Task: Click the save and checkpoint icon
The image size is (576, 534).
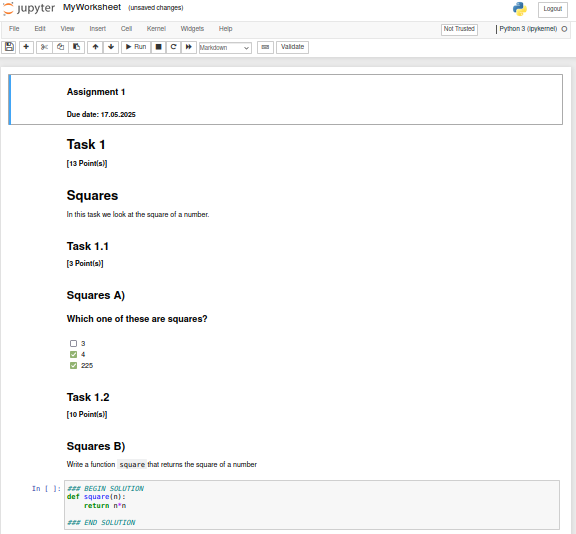Action: (x=9, y=47)
